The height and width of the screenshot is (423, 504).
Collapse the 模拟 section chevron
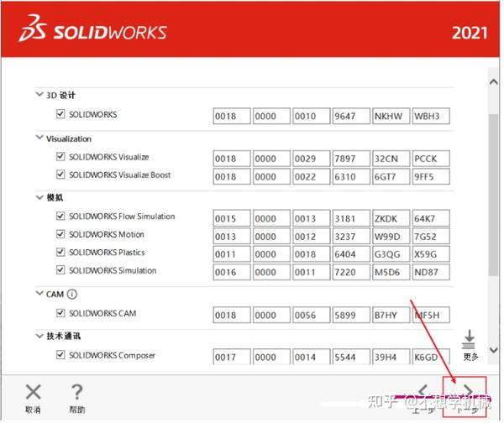point(39,197)
